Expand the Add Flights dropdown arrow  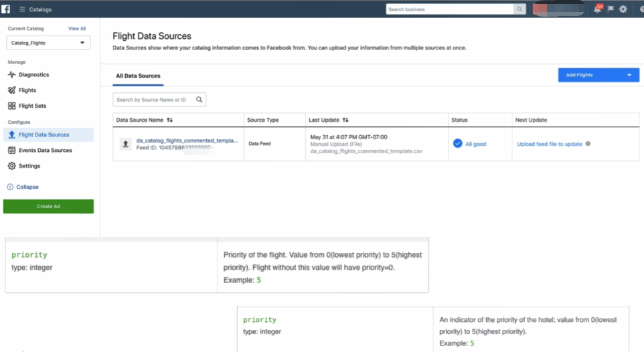(629, 75)
